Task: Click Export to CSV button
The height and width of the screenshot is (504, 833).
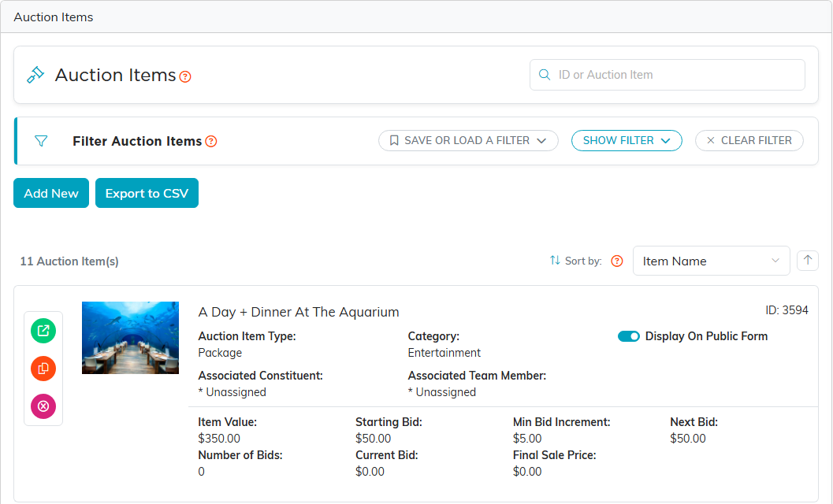Action: 147,193
